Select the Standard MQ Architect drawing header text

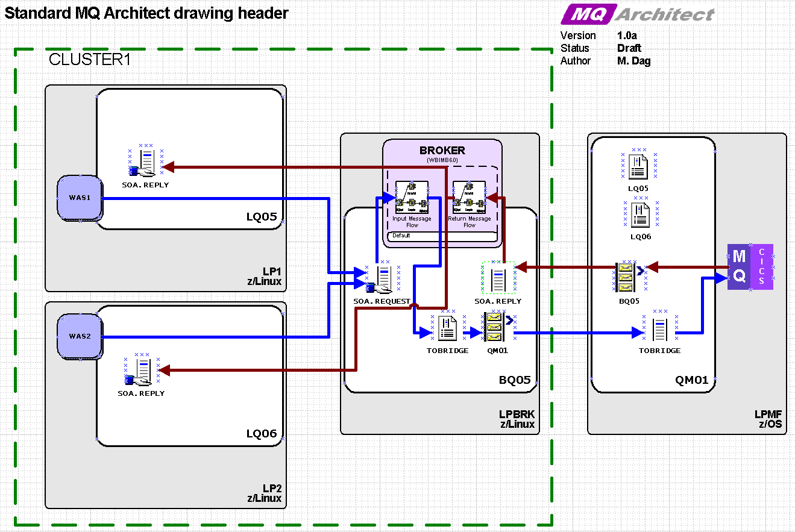(146, 13)
